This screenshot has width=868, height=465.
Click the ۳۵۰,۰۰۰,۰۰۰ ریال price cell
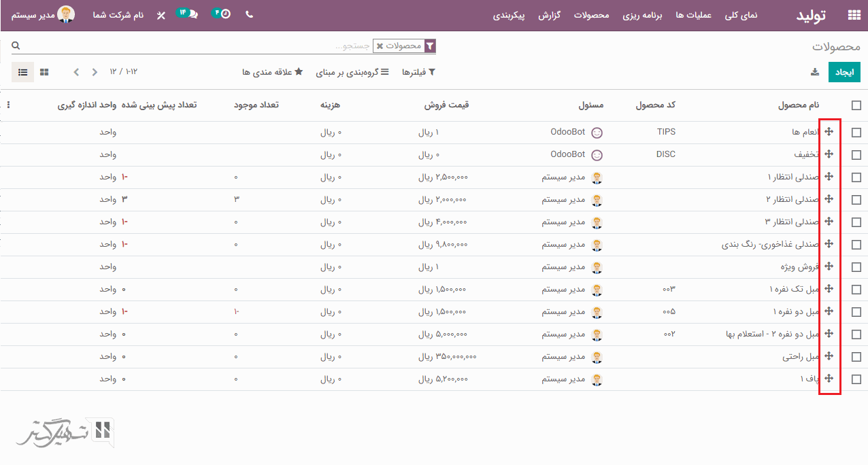pos(447,357)
